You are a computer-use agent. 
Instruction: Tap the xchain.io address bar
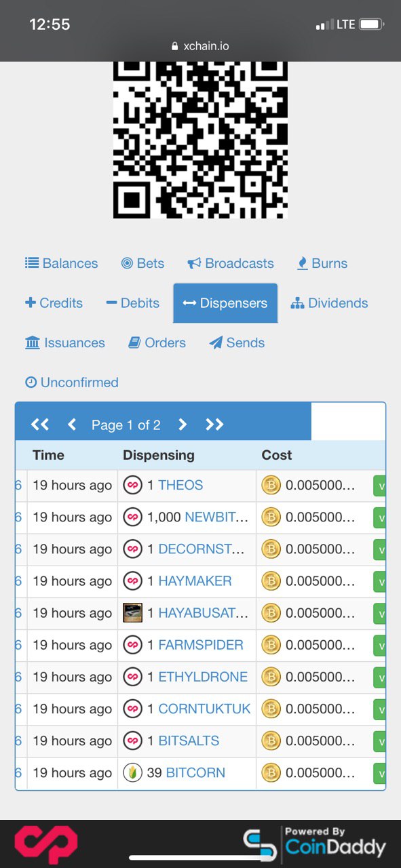[x=200, y=46]
